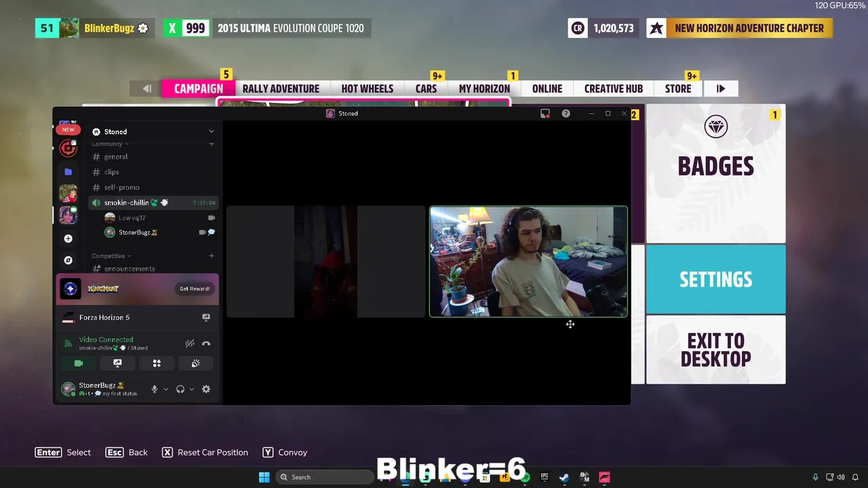868x488 pixels.
Task: Click the Add a Server plus icon
Action: pos(68,239)
